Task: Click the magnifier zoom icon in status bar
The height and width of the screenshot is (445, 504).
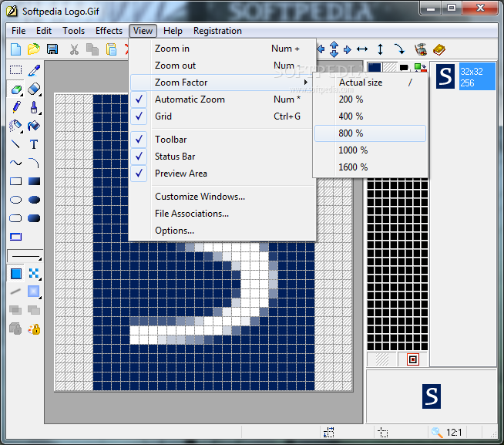Action: coord(437,432)
